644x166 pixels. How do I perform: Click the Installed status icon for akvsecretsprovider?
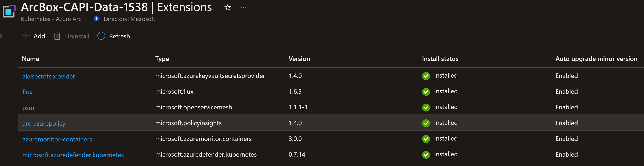pyautogui.click(x=426, y=76)
